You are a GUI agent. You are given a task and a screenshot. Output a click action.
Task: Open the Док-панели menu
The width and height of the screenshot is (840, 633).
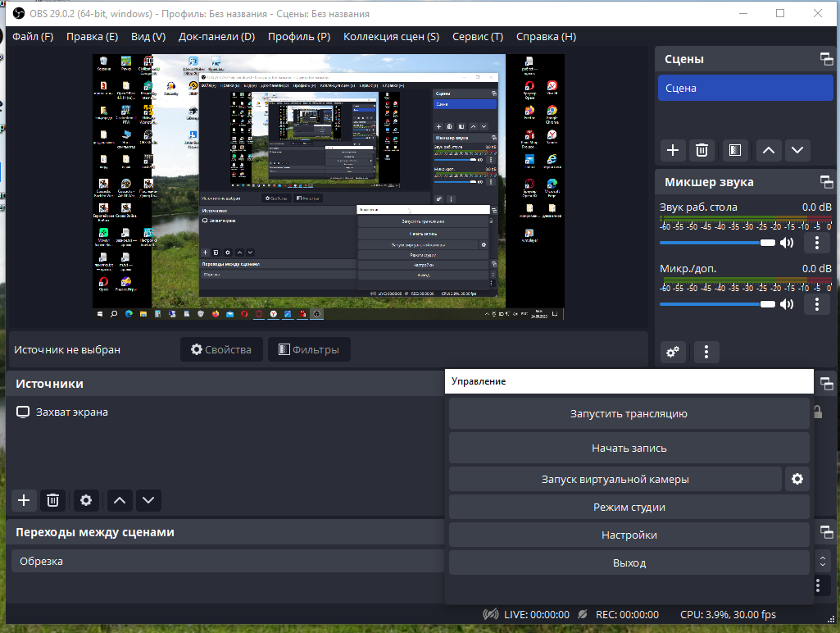click(216, 36)
